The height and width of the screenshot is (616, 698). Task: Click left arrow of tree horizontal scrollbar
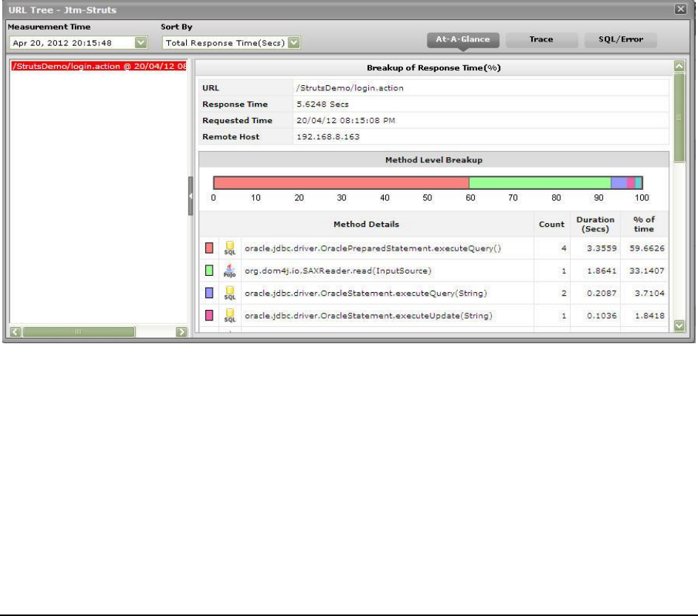point(15,332)
